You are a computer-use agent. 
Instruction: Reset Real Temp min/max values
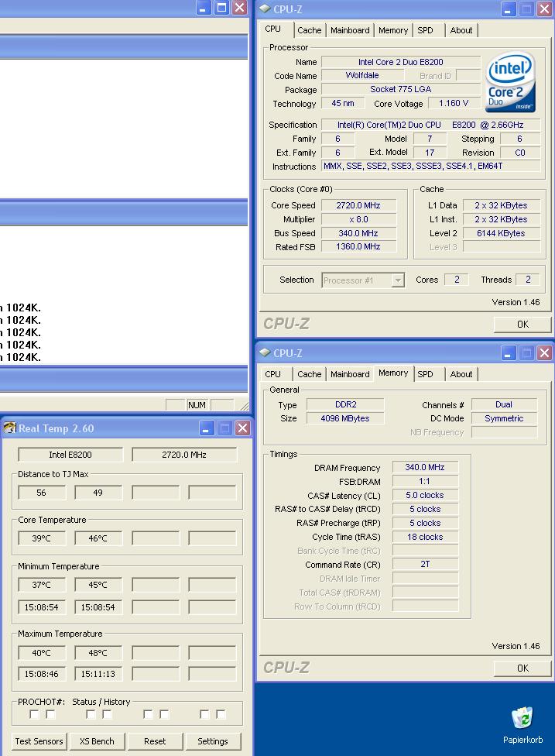pos(155,741)
